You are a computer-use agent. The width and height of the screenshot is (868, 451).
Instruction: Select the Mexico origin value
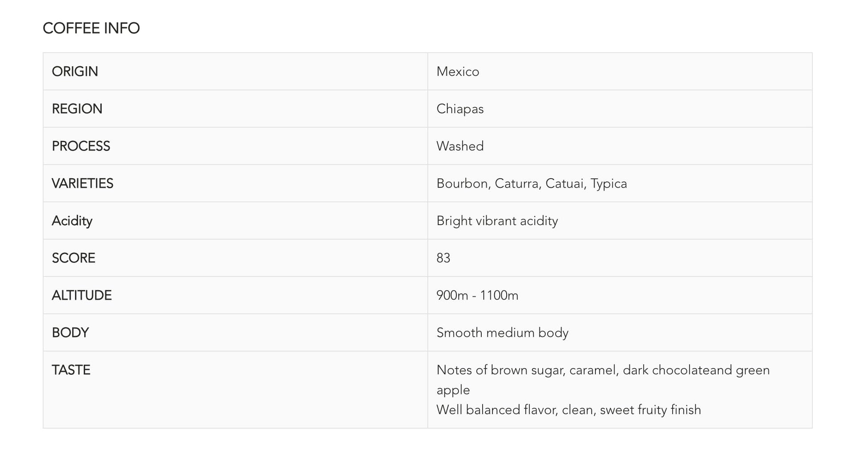(458, 71)
